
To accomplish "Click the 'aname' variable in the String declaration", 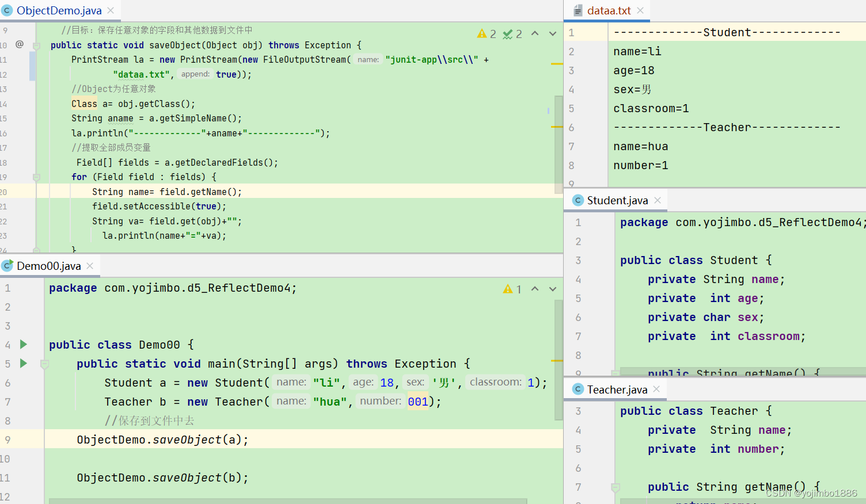I will click(x=120, y=119).
